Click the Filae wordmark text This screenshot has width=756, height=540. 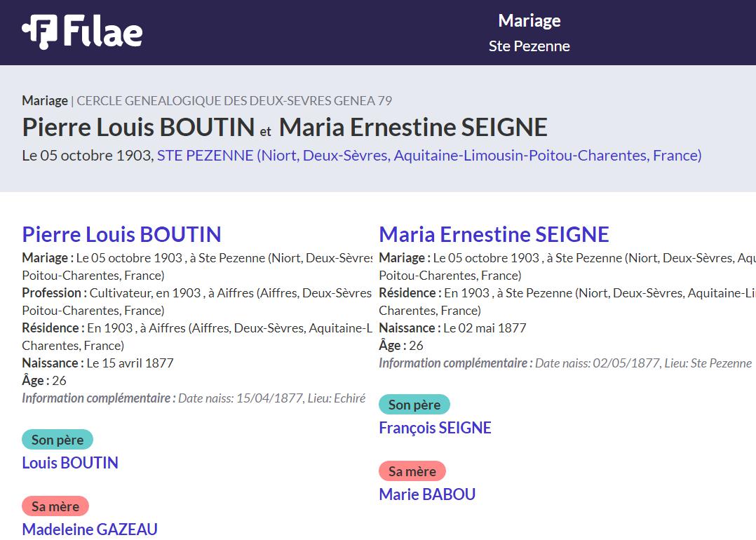(103, 32)
